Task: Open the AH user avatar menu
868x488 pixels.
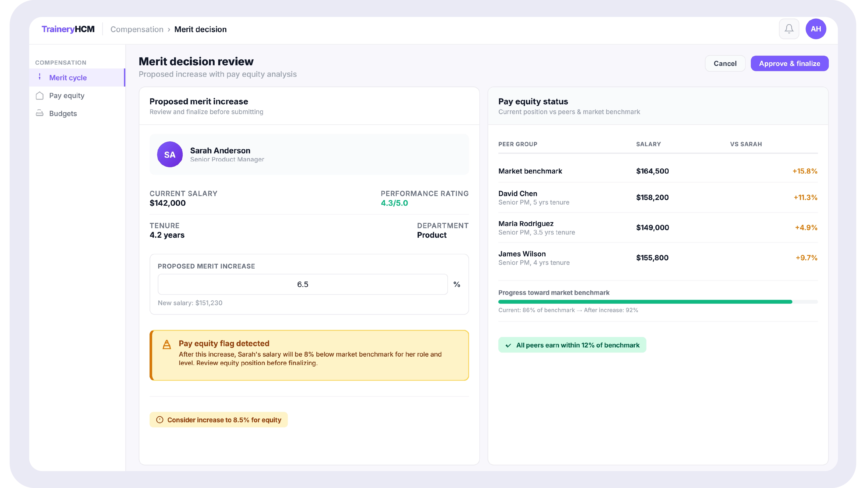Action: pos(815,29)
